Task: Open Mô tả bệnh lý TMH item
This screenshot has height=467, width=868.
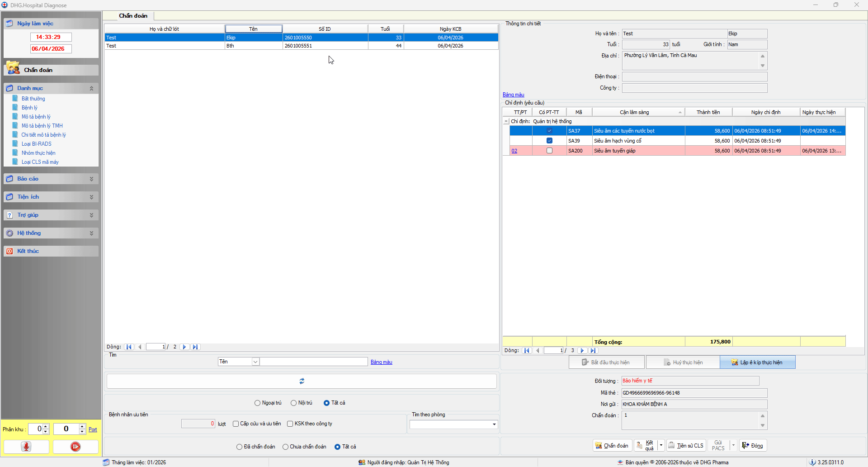Action: coord(42,126)
